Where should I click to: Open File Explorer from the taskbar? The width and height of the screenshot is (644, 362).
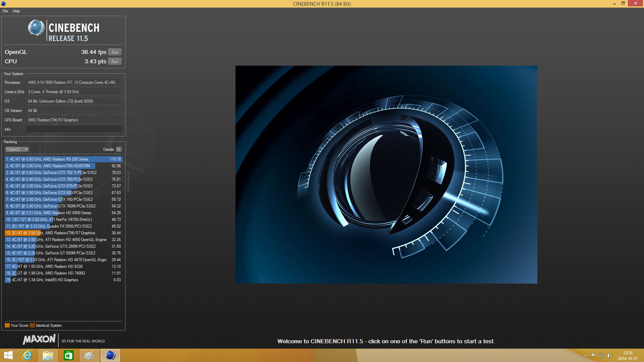coord(48,355)
